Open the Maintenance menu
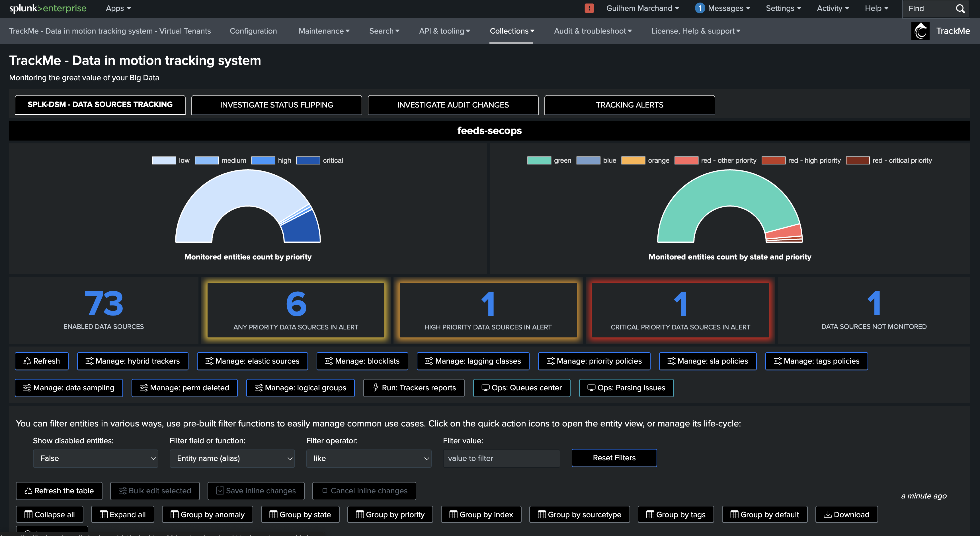The width and height of the screenshot is (980, 536). tap(324, 31)
